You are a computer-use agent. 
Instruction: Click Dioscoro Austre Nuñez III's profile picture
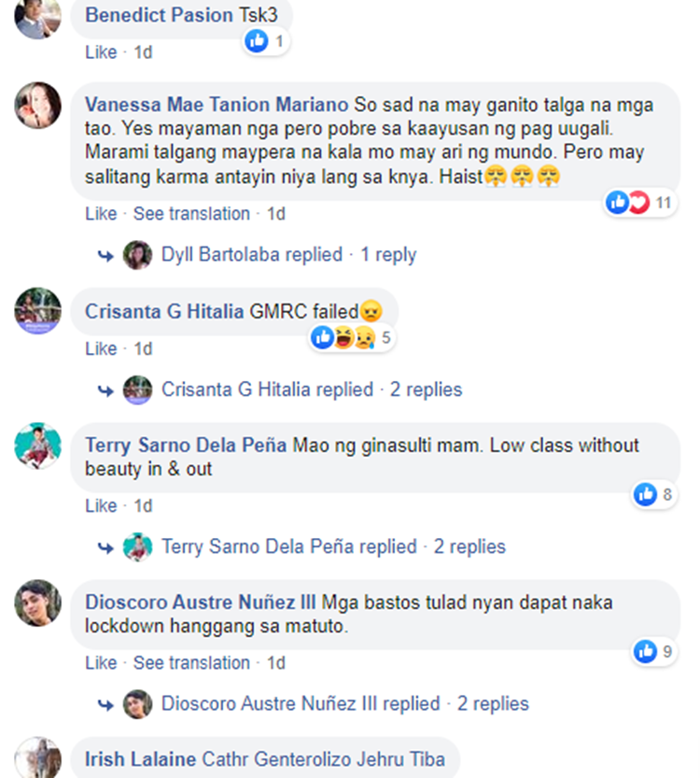pyautogui.click(x=37, y=602)
